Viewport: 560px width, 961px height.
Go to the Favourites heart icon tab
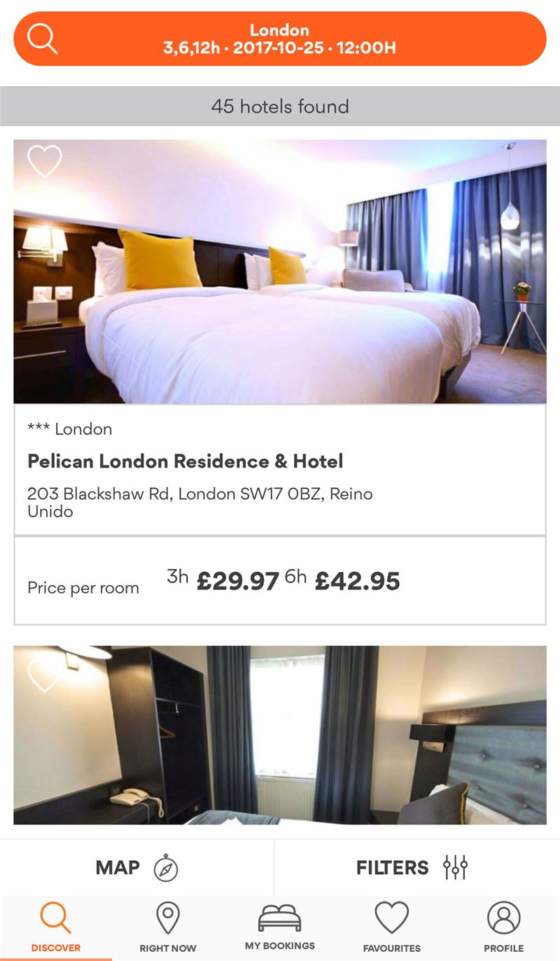pyautogui.click(x=391, y=918)
